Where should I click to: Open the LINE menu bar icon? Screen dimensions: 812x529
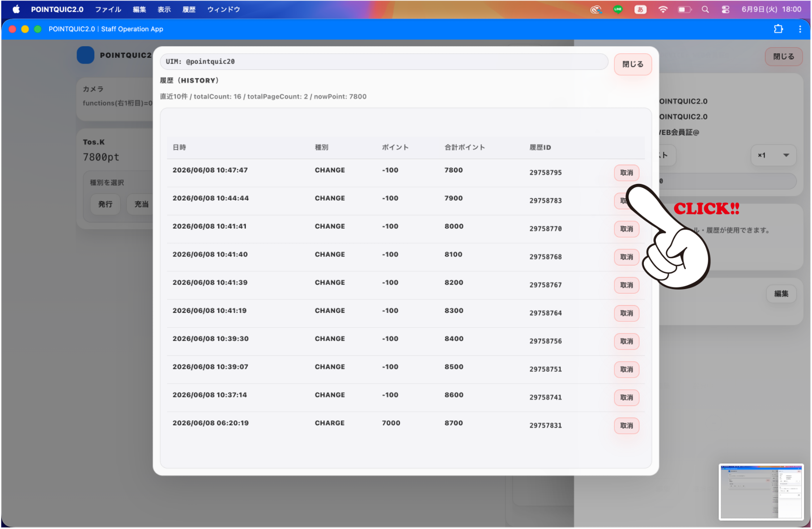(618, 9)
